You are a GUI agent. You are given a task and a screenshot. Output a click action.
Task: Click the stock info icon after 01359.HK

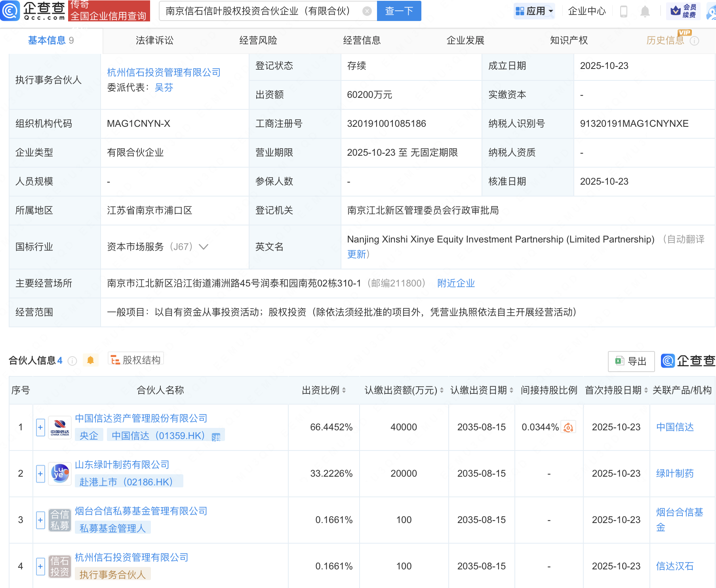[216, 437]
